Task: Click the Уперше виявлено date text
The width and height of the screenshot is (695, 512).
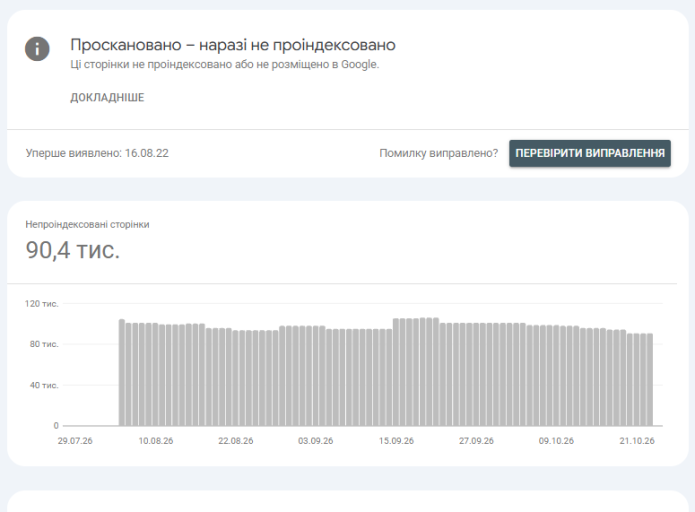Action: point(97,153)
